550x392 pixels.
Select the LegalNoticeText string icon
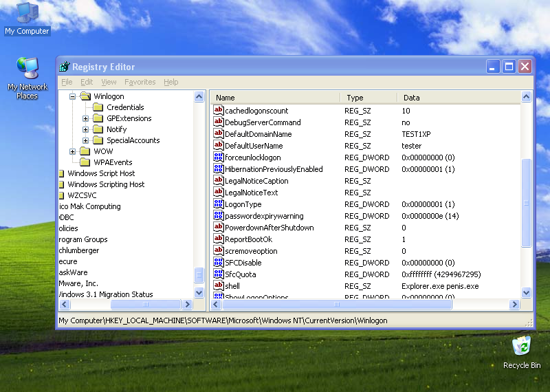coord(218,192)
